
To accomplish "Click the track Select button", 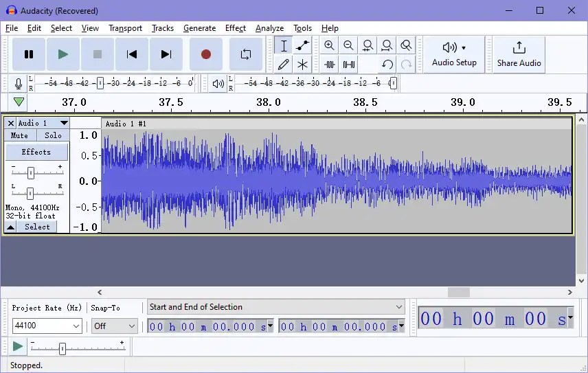I will (37, 227).
